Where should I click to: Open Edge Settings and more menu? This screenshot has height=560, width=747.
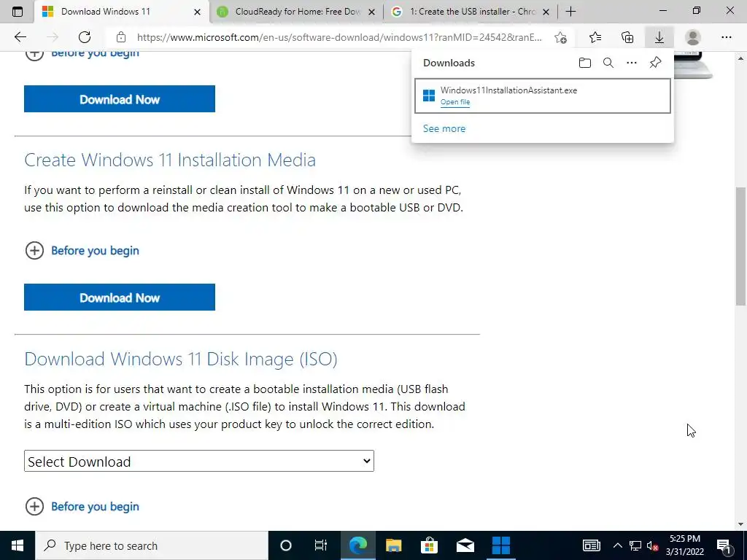(726, 37)
